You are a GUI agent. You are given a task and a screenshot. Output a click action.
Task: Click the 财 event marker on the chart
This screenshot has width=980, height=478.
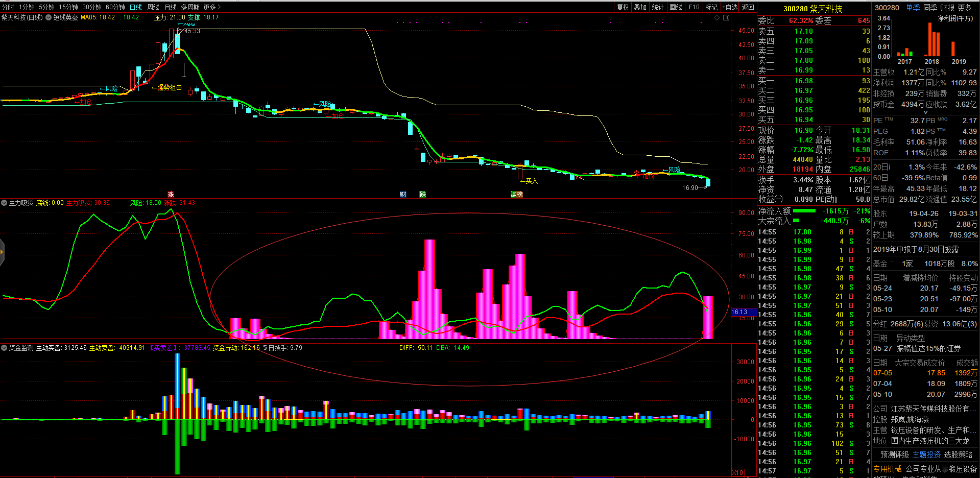click(403, 195)
